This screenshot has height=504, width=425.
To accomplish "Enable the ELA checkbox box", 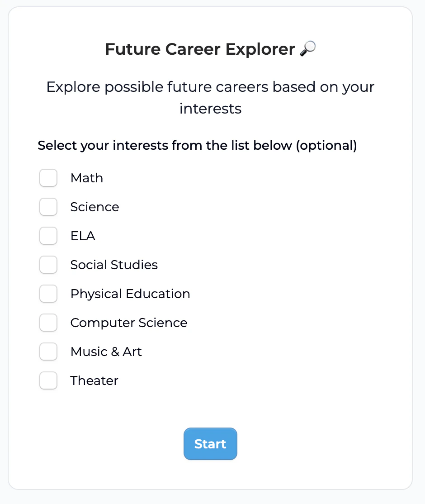I will (48, 236).
